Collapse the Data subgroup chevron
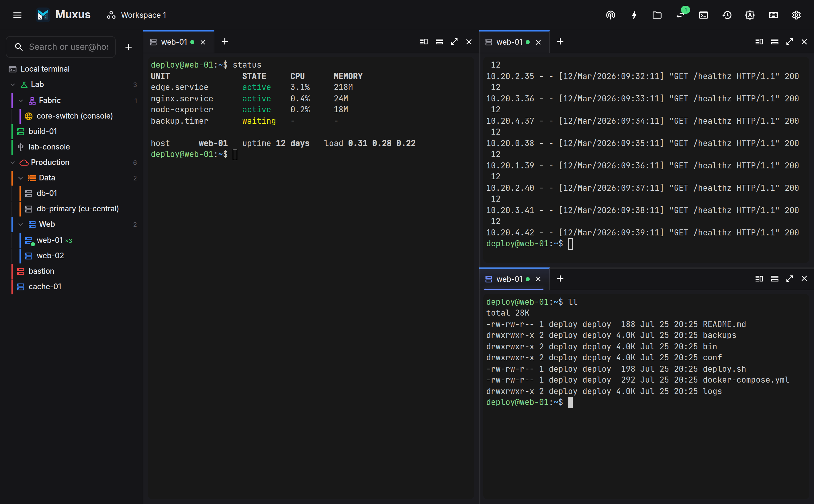This screenshot has height=504, width=814. click(21, 178)
